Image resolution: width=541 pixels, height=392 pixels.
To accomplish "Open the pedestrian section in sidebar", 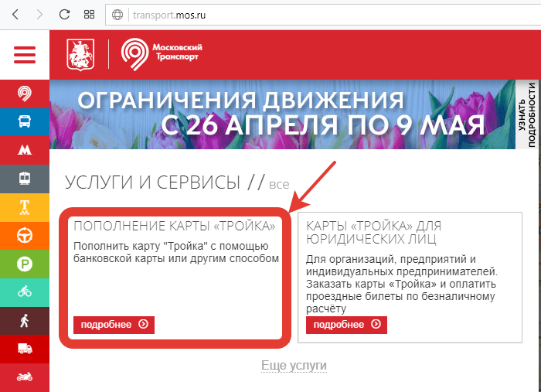I will click(x=25, y=321).
